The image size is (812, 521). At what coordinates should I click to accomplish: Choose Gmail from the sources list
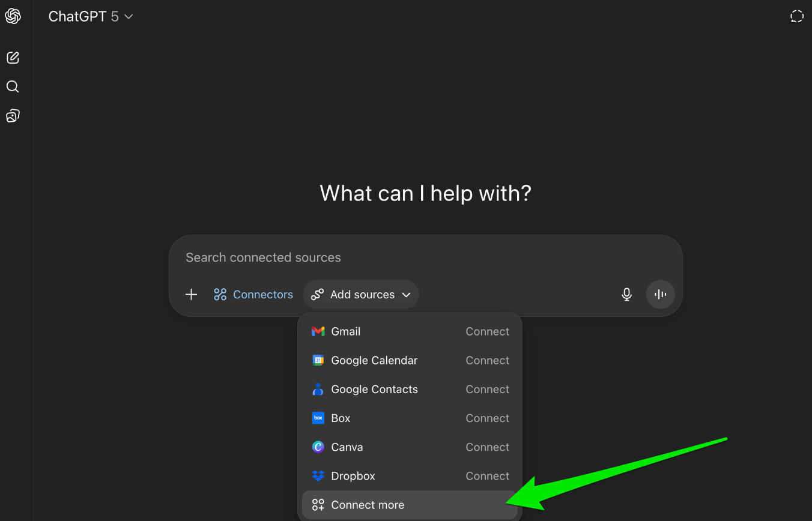[346, 331]
